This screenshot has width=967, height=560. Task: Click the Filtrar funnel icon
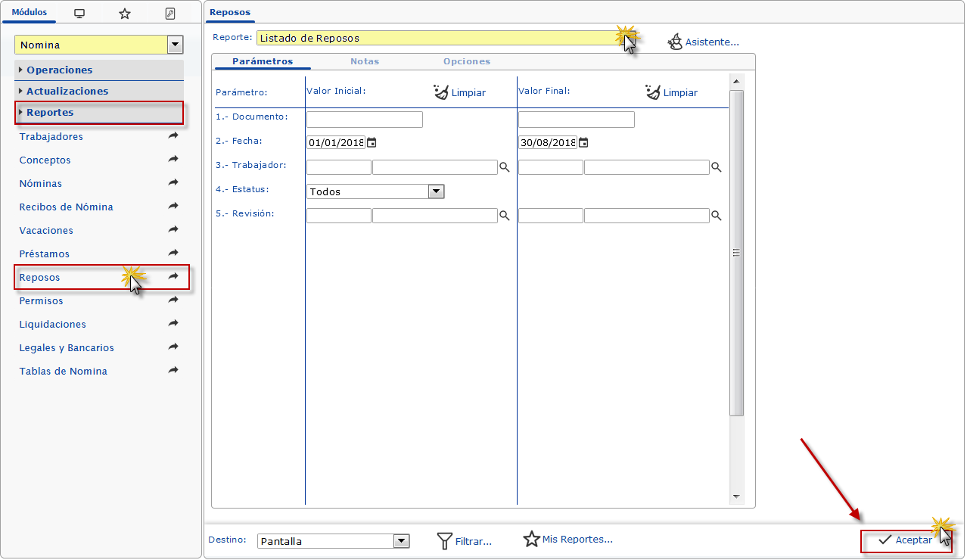pos(445,541)
